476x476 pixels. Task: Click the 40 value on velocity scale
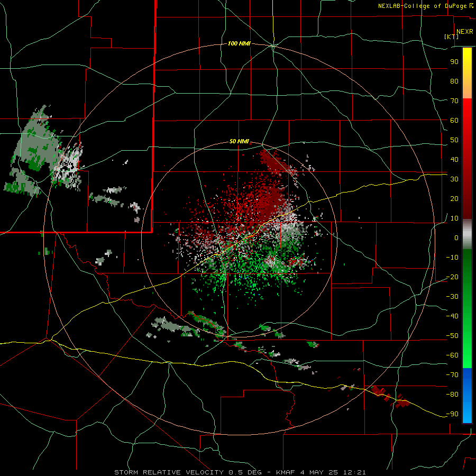tap(454, 160)
